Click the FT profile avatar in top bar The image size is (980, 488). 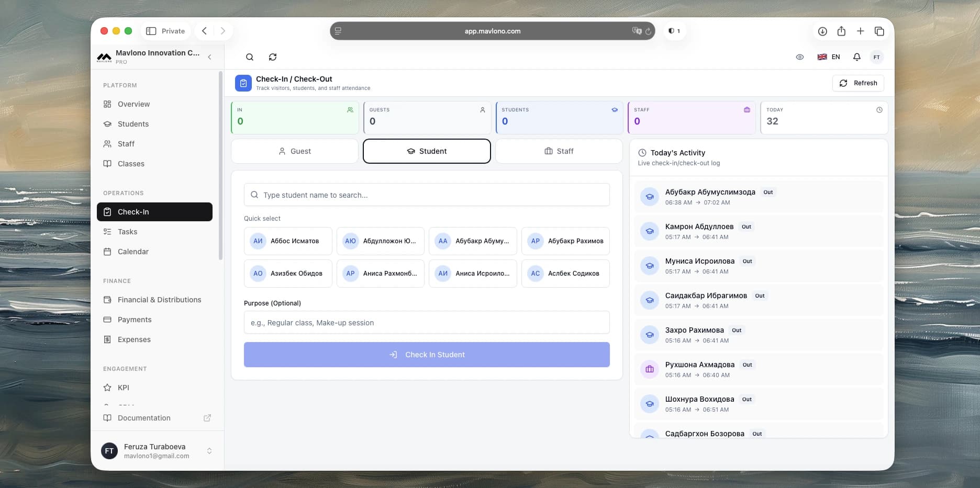(x=876, y=57)
